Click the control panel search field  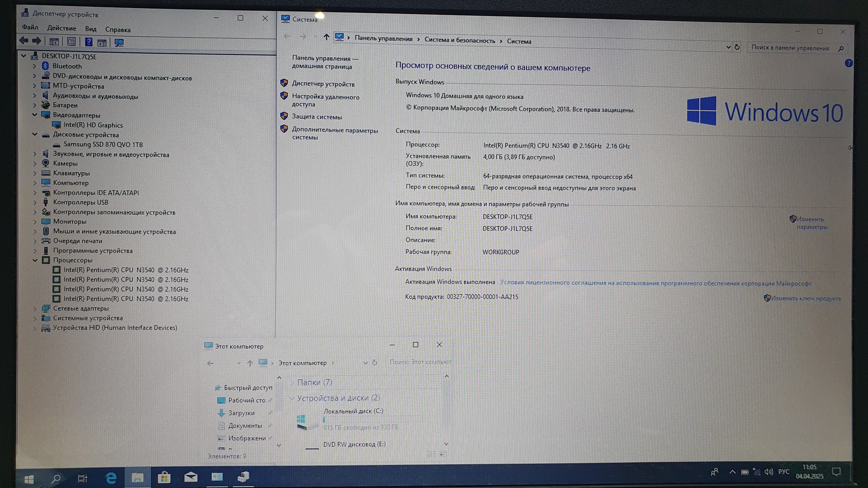(x=790, y=48)
